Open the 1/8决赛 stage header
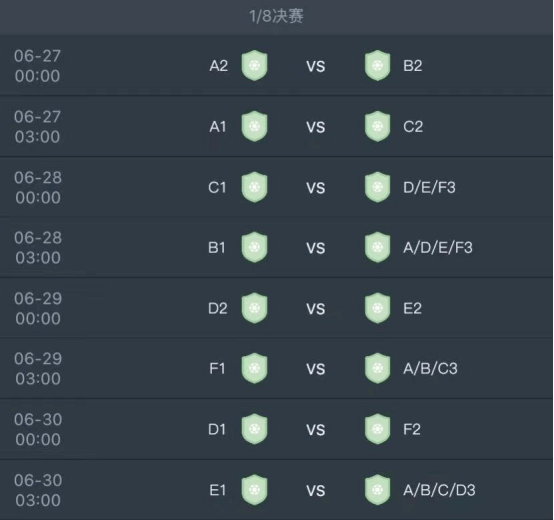This screenshot has width=554, height=520. 276,16
